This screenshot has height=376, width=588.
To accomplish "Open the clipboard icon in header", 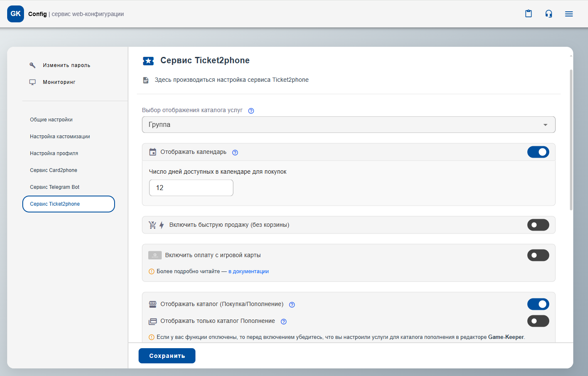I will tap(529, 13).
